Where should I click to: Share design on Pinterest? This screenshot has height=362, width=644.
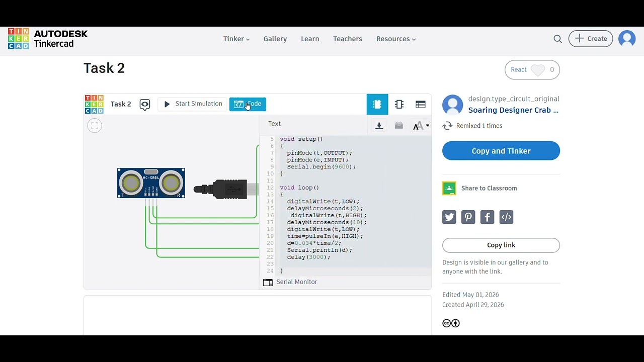[x=468, y=217]
